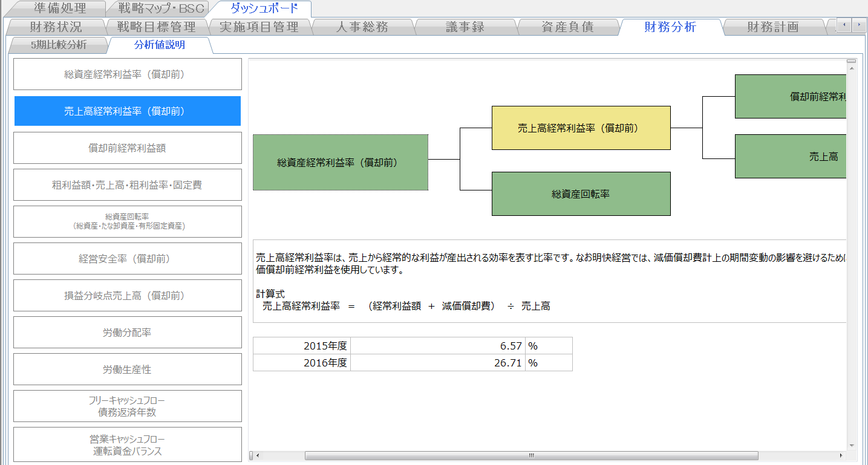The image size is (868, 465).
Task: Switch to the 5期比較分析 tab
Action: click(x=58, y=45)
